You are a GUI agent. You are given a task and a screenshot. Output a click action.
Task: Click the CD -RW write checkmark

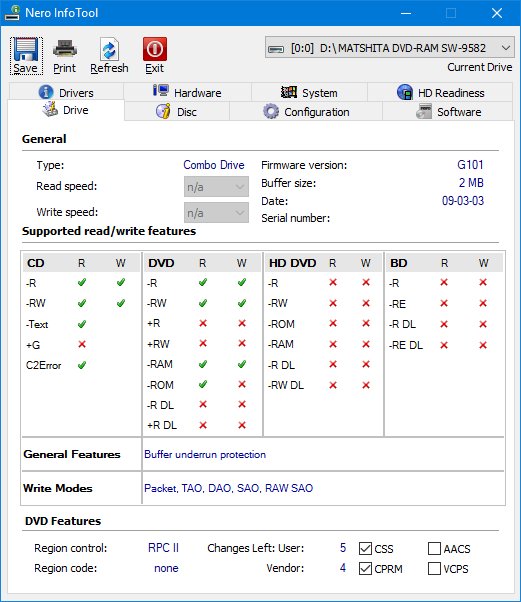pos(121,303)
